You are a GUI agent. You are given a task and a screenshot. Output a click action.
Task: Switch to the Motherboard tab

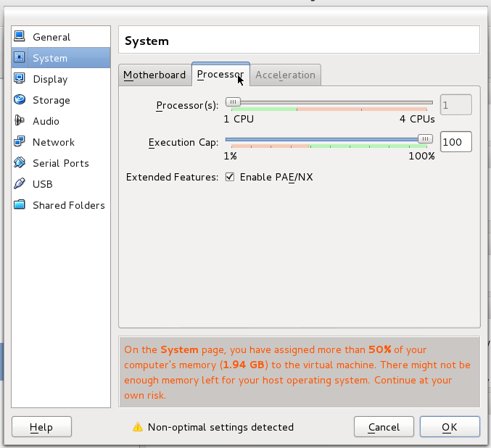(154, 75)
